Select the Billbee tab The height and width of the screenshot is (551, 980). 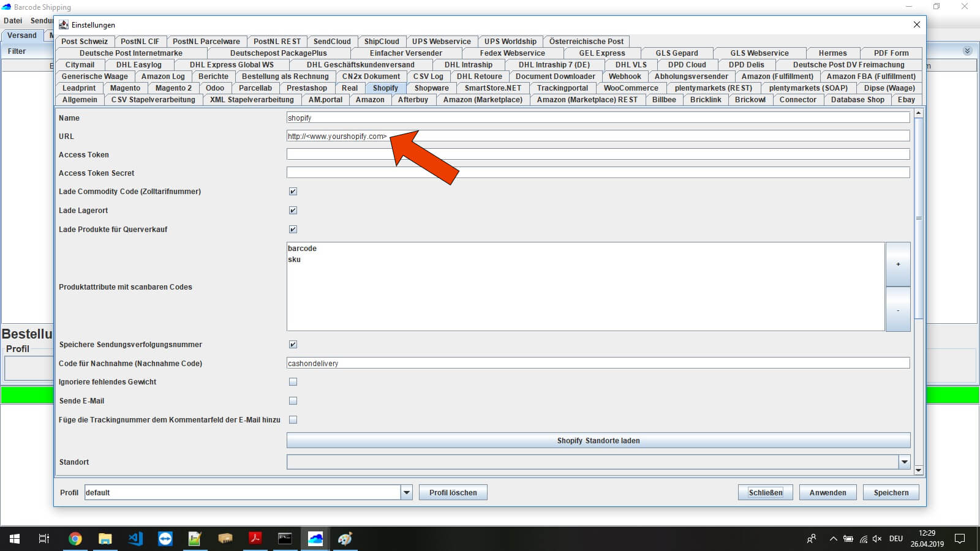(664, 100)
